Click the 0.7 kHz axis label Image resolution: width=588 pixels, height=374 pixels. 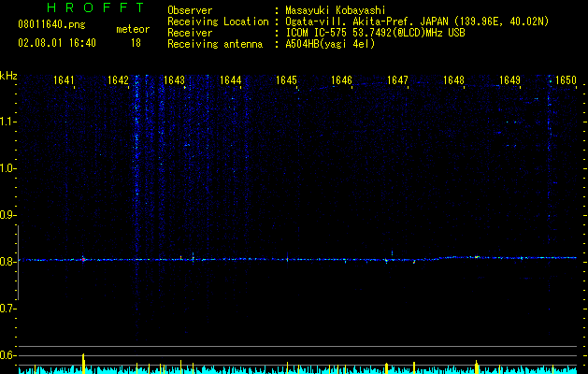point(7,309)
